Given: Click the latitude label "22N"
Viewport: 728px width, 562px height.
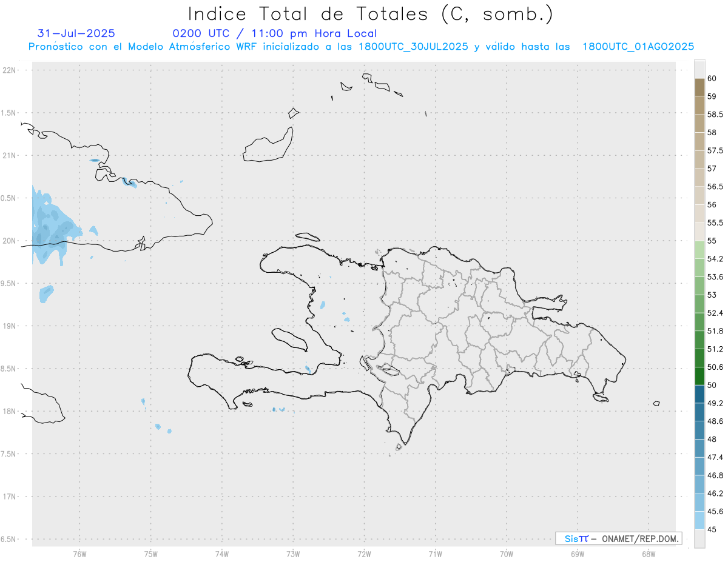Looking at the screenshot, I should click(10, 70).
